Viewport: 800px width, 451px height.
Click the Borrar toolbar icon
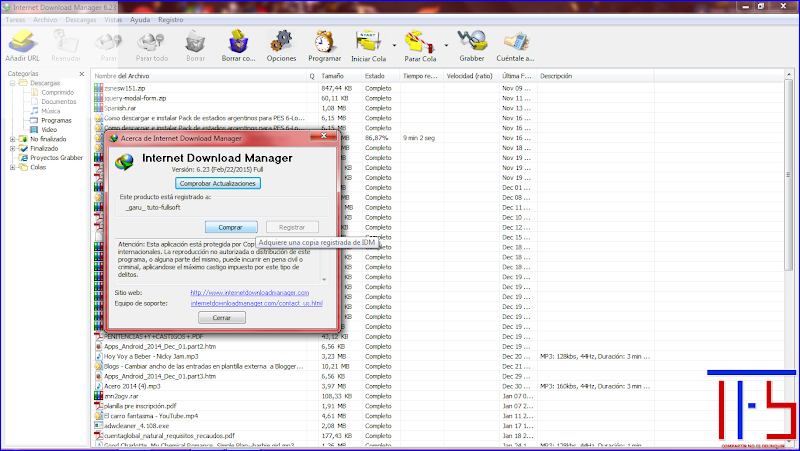point(195,46)
